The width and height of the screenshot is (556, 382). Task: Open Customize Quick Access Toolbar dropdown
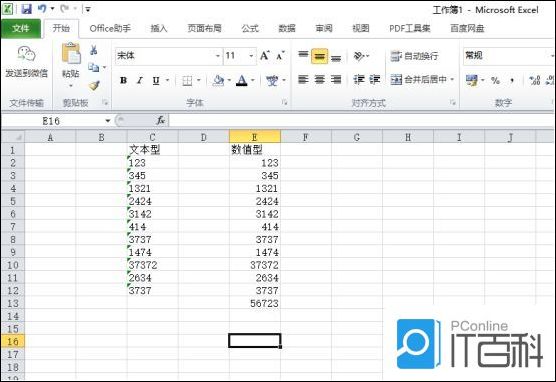[x=88, y=9]
